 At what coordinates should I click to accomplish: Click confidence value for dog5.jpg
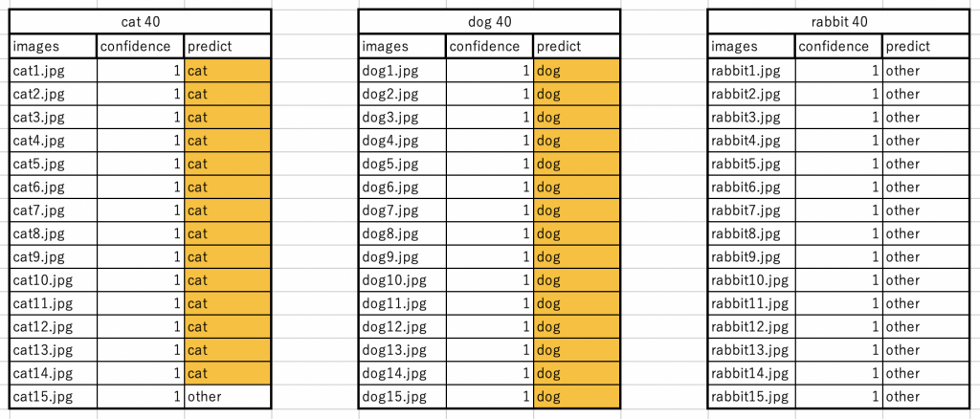(489, 164)
